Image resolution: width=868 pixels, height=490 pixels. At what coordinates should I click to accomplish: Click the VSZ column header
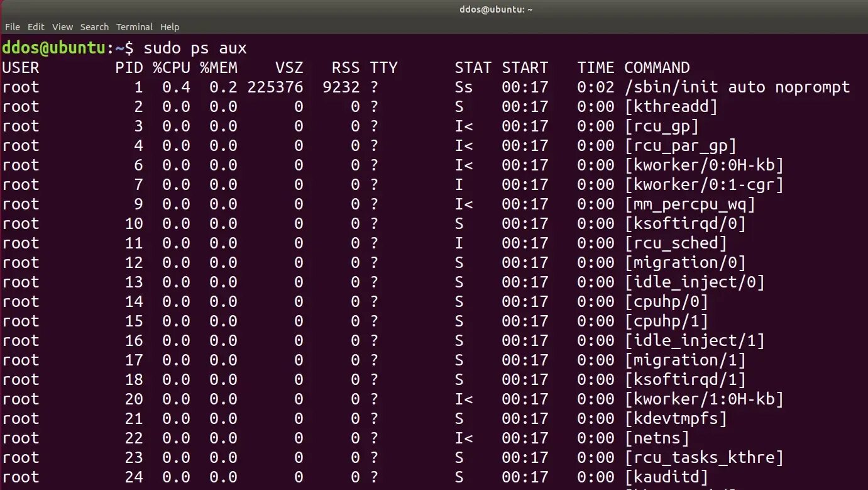tap(289, 68)
